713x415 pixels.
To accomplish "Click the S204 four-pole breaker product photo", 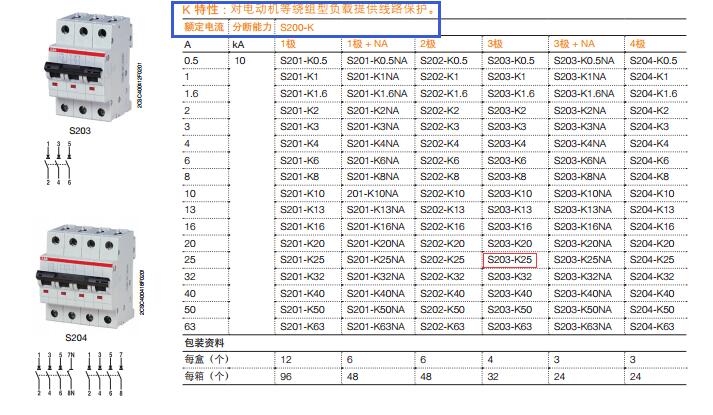I will [85, 277].
